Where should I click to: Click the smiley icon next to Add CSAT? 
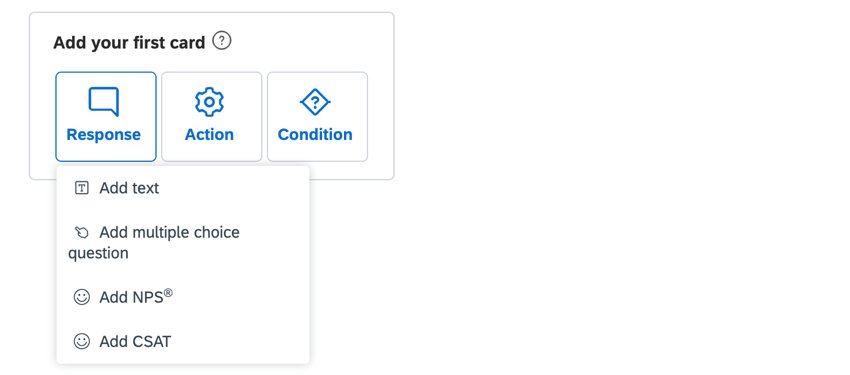[x=81, y=341]
